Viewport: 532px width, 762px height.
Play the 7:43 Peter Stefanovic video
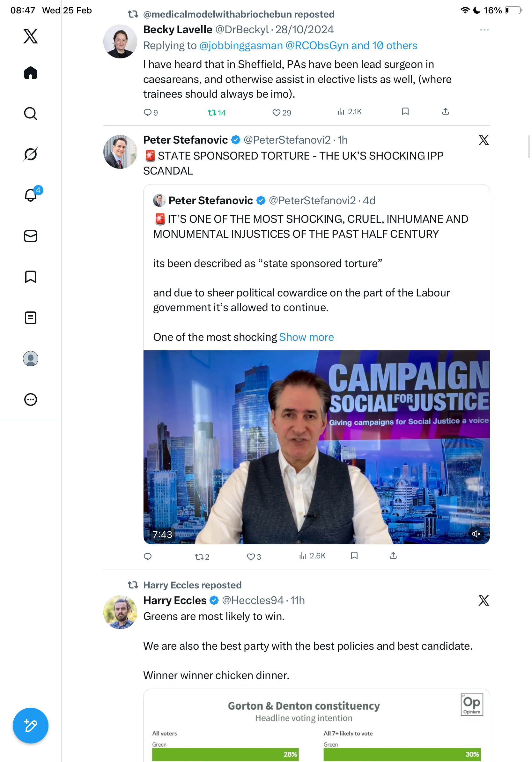(x=316, y=447)
